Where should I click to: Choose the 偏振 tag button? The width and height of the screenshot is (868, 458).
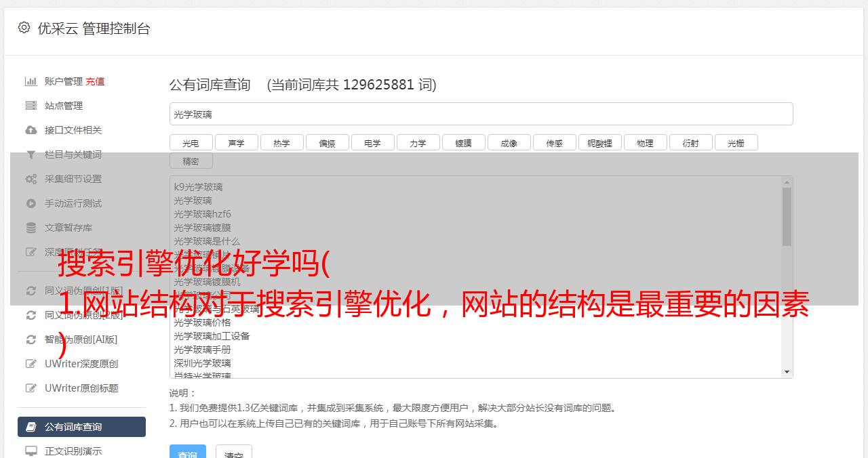(x=327, y=142)
